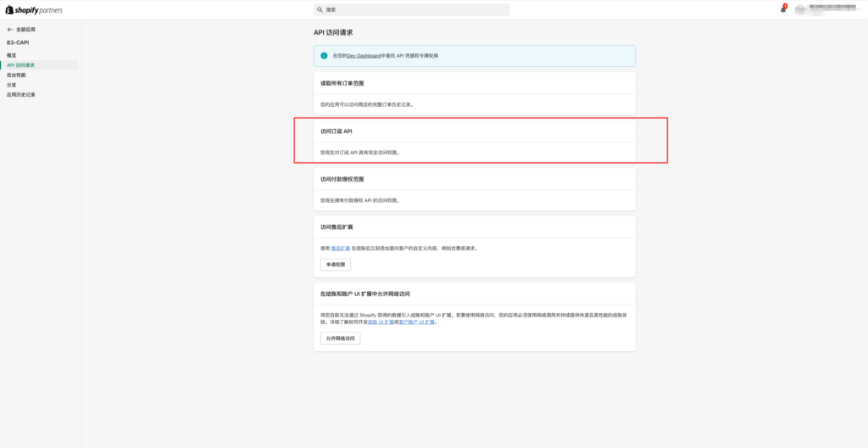Open the 应用历史记录 sidebar item
The height and width of the screenshot is (448, 868).
point(21,95)
